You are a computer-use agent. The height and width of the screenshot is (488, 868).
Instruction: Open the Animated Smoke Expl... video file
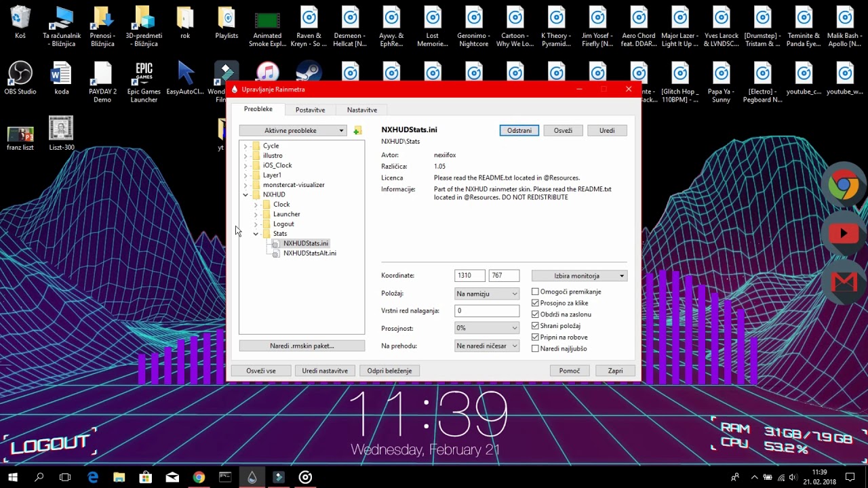pos(267,27)
